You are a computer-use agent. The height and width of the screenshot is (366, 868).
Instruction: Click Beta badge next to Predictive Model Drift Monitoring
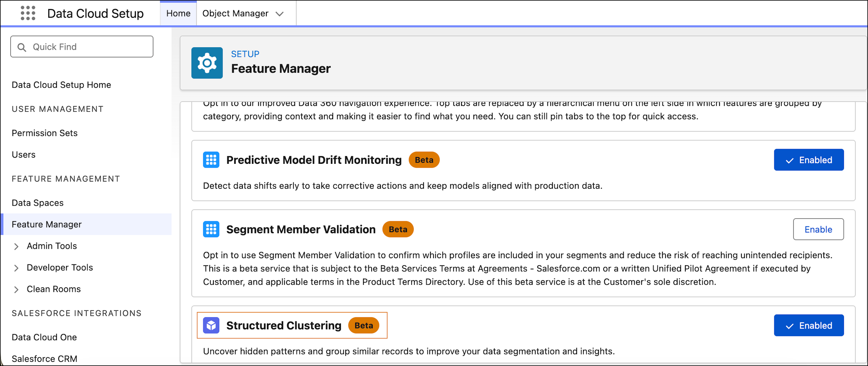pyautogui.click(x=424, y=160)
